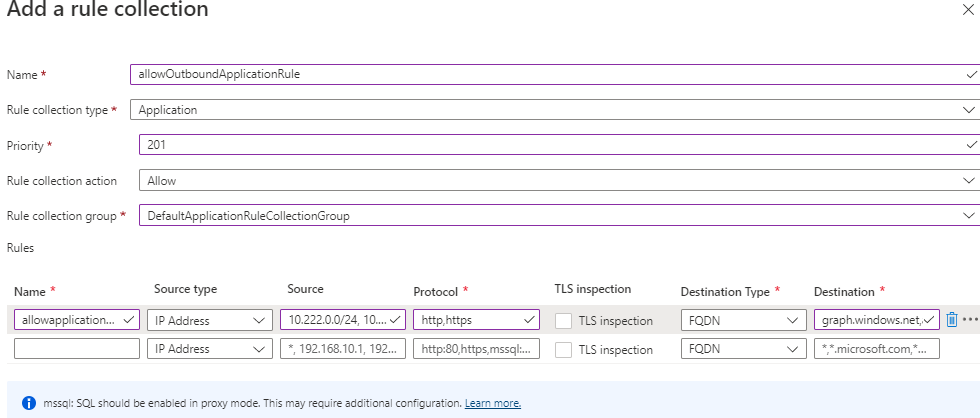
Task: Expand the Rule collection group dropdown
Action: (559, 216)
